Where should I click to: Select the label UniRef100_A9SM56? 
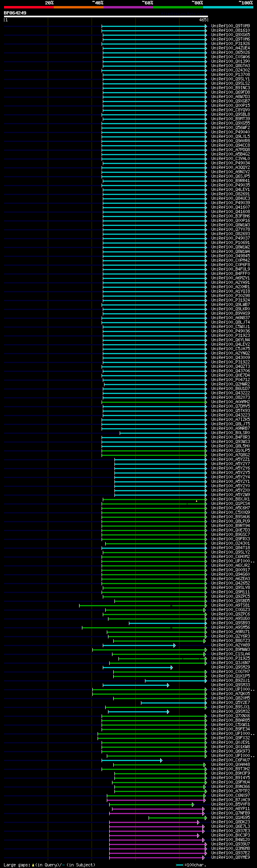[x=230, y=627]
